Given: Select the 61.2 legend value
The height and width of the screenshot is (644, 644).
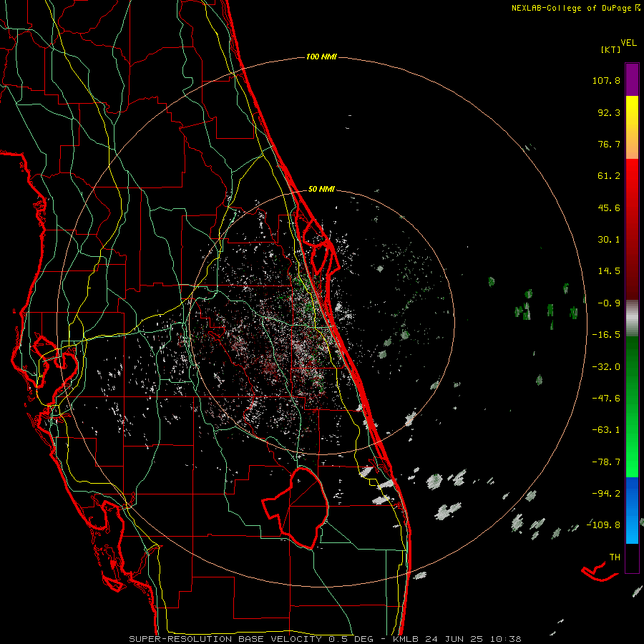Looking at the screenshot, I should pos(609,176).
